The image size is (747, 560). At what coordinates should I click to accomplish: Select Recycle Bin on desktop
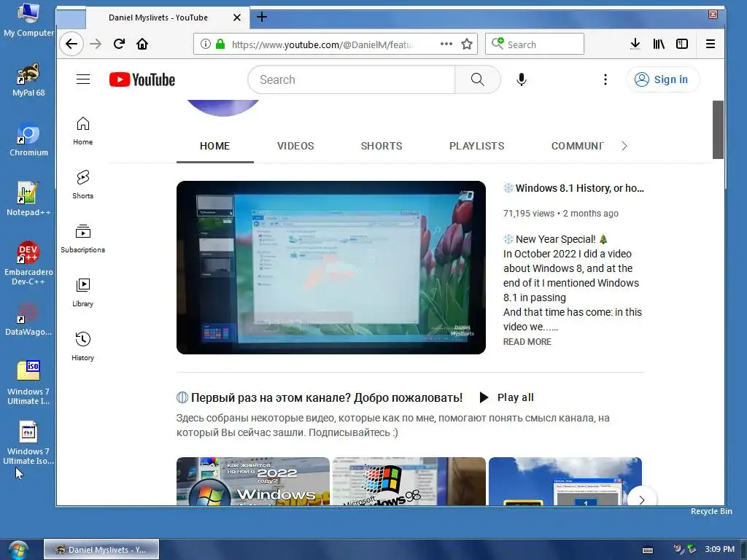pyautogui.click(x=711, y=511)
